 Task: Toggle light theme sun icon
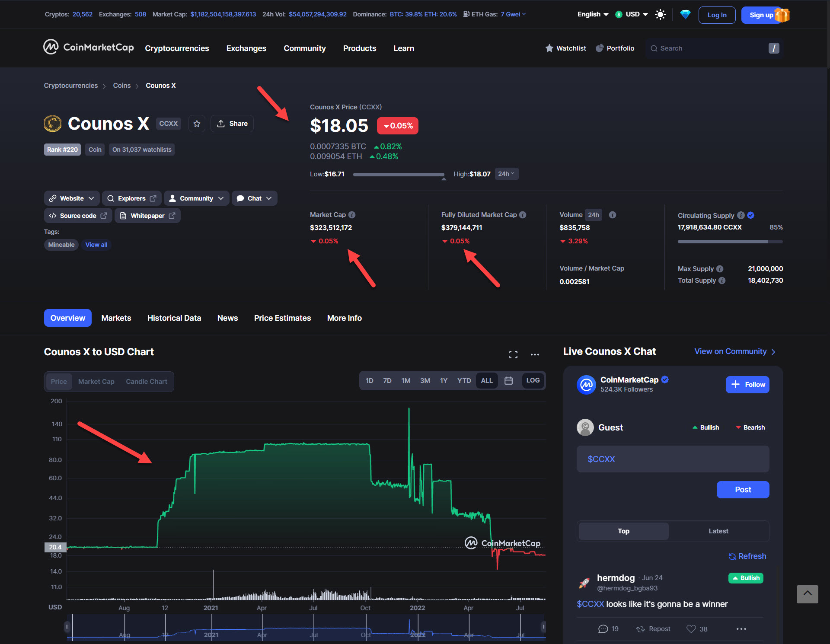[660, 15]
